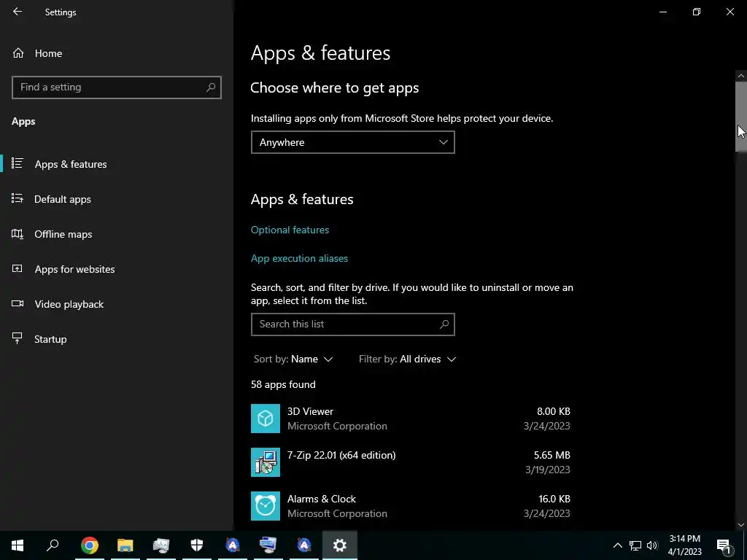This screenshot has width=747, height=560.
Task: Launch Google Chrome from taskbar
Action: point(89,545)
